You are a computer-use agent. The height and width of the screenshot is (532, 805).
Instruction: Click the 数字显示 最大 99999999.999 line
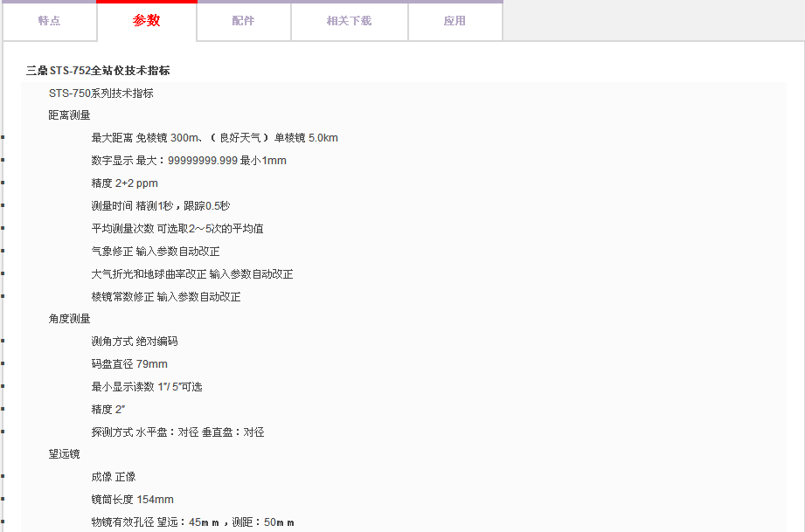click(189, 161)
